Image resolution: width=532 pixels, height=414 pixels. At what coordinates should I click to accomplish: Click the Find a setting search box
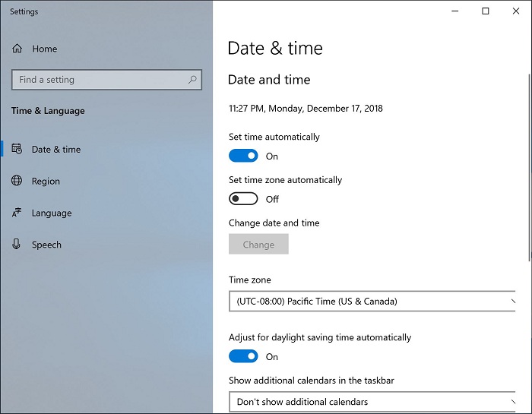click(99, 80)
